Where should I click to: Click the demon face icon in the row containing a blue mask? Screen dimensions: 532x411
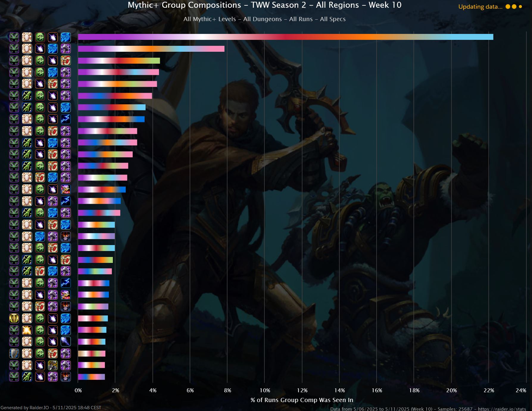pyautogui.click(x=65, y=236)
